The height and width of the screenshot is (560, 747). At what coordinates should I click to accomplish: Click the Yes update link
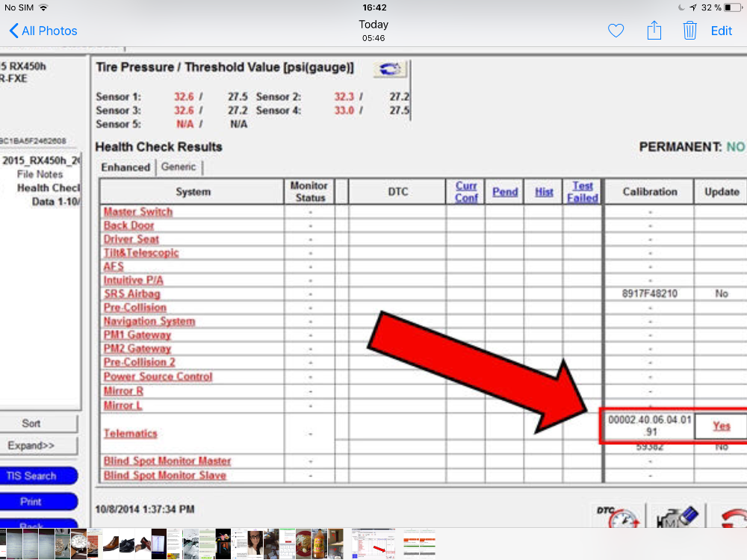(x=721, y=426)
